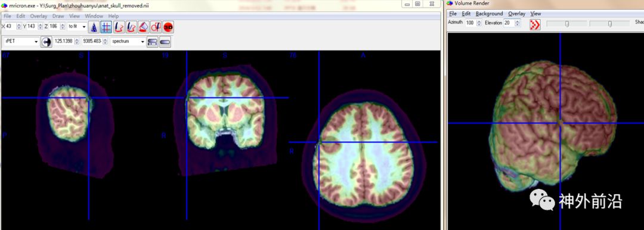Viewport: 644px width, 230px height.
Task: Click the shapes drawing tool icon
Action: pyautogui.click(x=156, y=27)
